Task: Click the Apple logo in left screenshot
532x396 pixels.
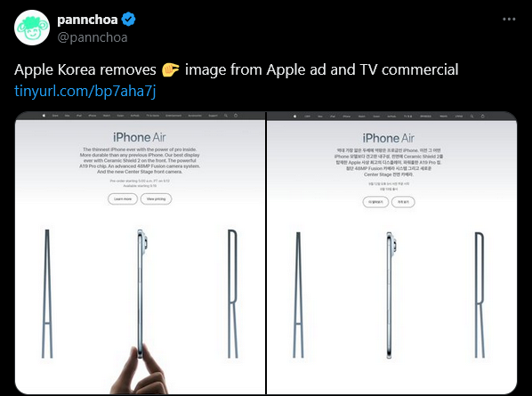Action: tap(44, 116)
